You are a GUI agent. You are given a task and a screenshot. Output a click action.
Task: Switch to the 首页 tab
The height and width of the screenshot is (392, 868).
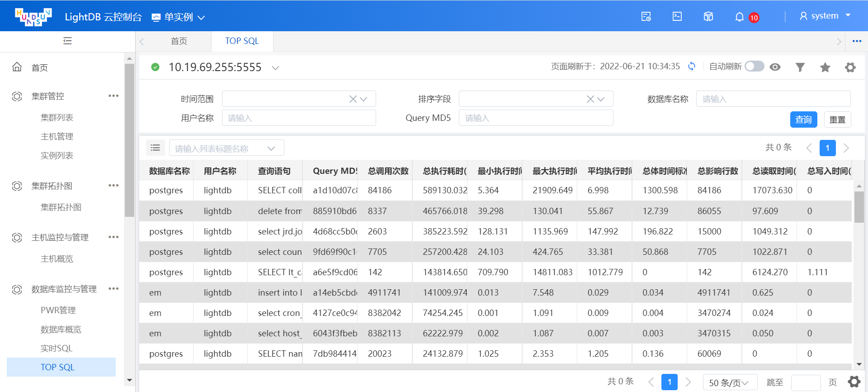point(179,41)
